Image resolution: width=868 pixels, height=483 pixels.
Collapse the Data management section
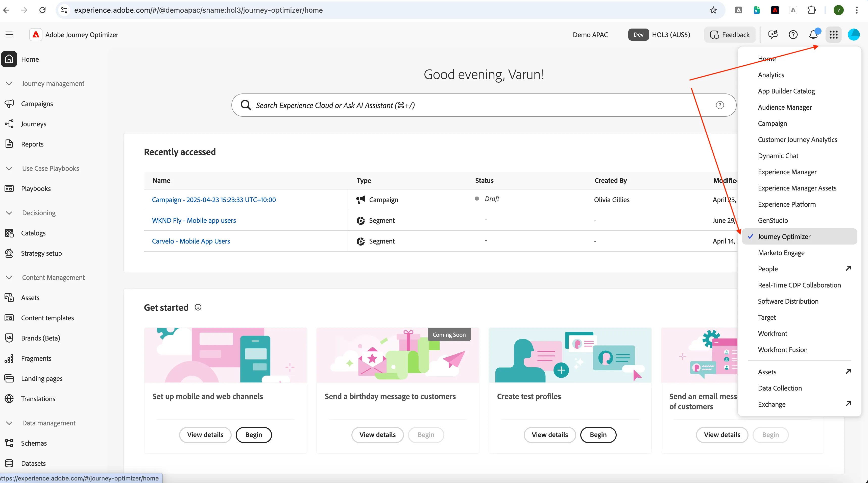coord(9,423)
